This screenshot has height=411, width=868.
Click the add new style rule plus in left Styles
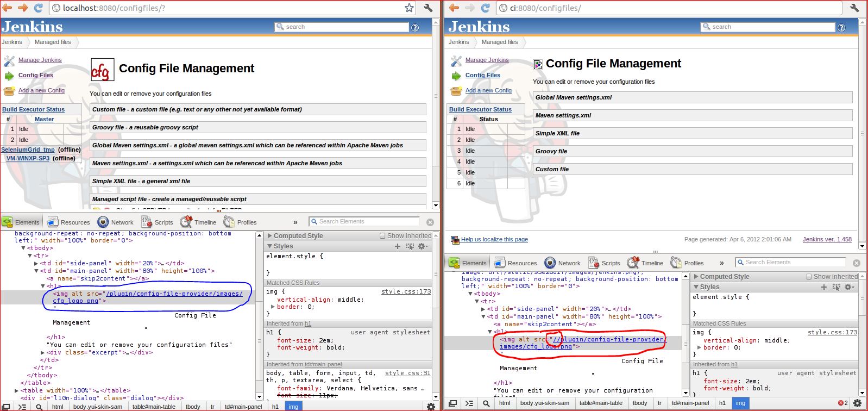tap(397, 246)
